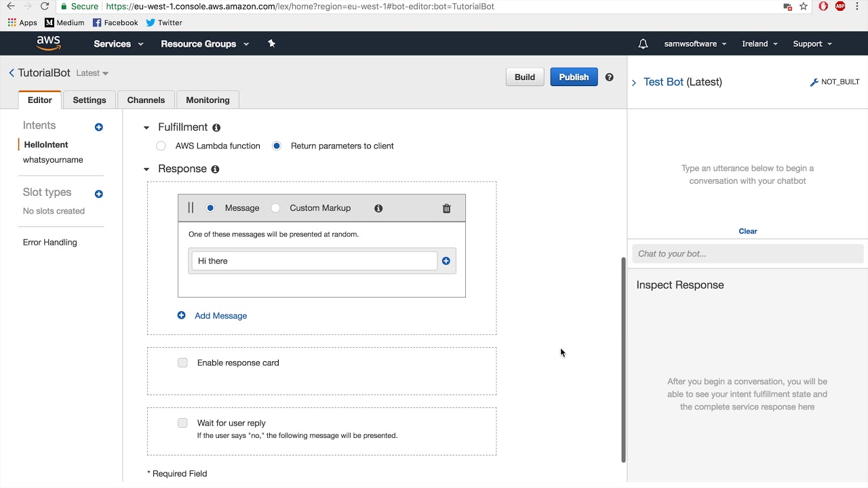Add a new slot type with the plus icon
Screen dimensions: 868x488
click(99, 194)
